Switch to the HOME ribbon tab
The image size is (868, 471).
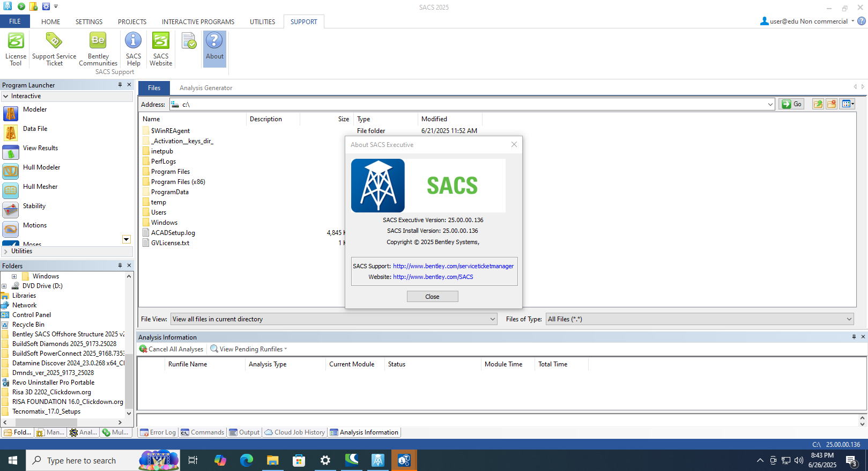[x=50, y=22]
